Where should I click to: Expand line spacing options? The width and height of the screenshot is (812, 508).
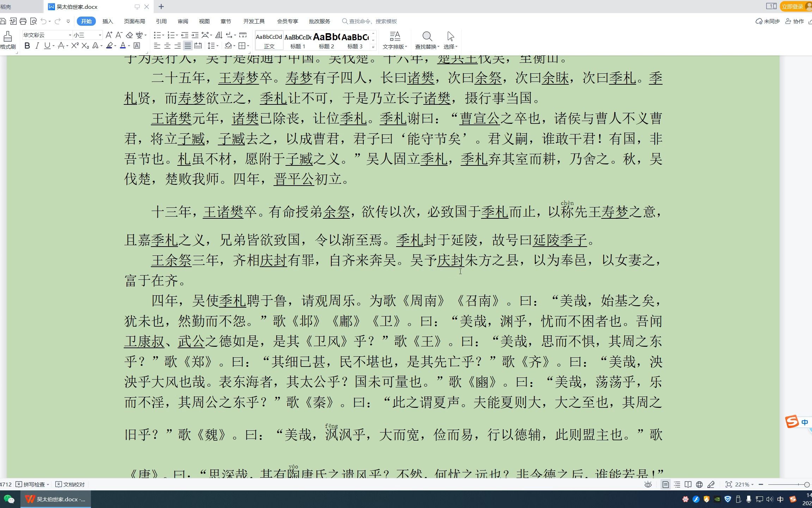pos(217,46)
